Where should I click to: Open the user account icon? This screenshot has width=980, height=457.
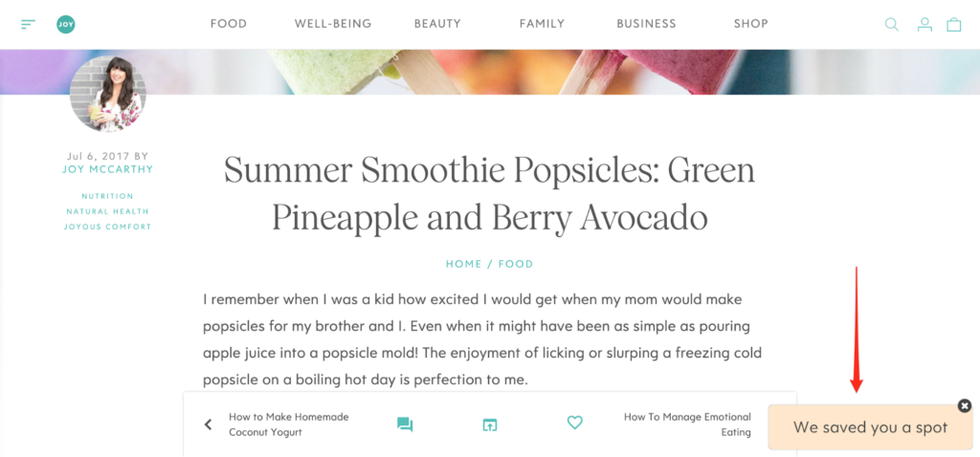pyautogui.click(x=924, y=24)
